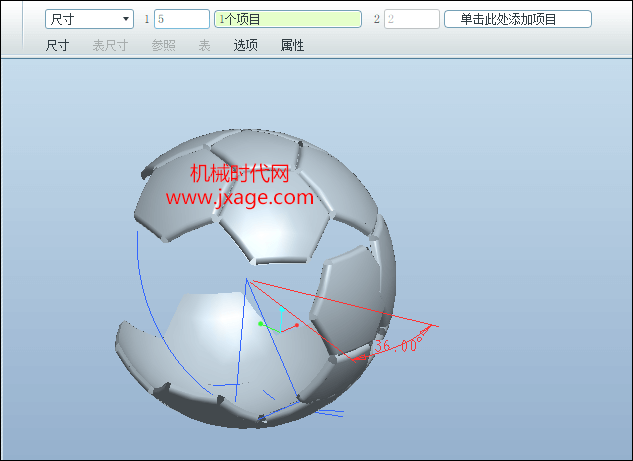Click the first direction count field showing 5
Image resolution: width=633 pixels, height=461 pixels.
click(x=182, y=19)
